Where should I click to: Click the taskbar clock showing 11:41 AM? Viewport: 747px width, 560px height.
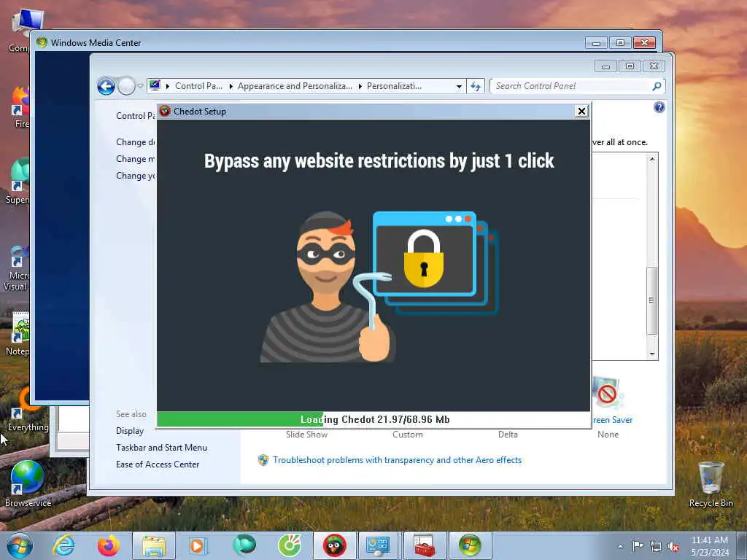coord(710,546)
